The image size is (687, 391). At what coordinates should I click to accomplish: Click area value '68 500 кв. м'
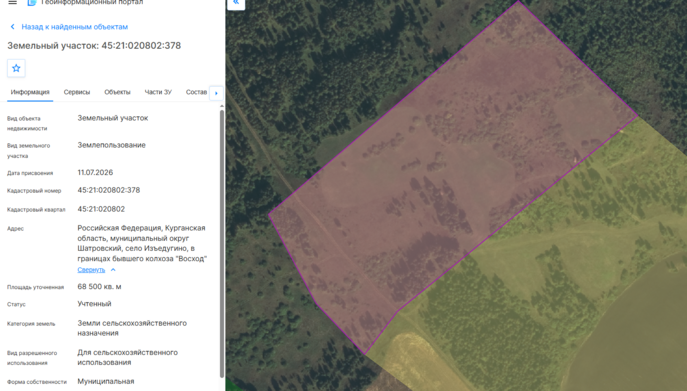point(99,287)
